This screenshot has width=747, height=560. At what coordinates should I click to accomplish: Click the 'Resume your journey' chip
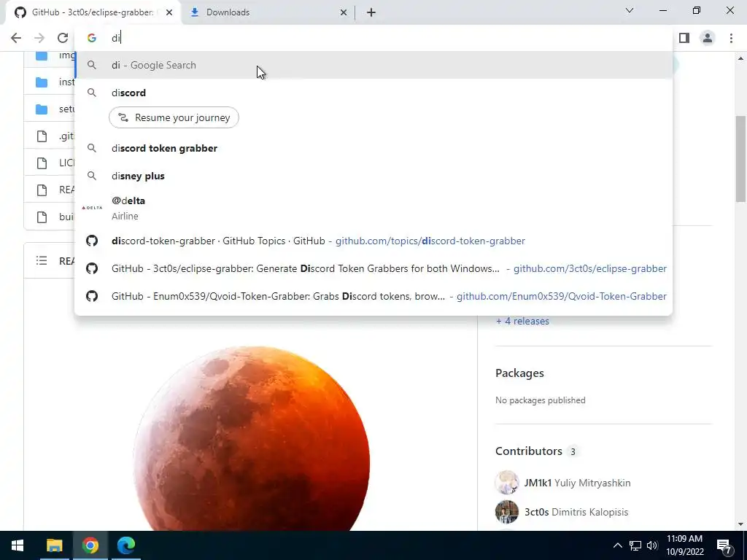click(x=174, y=117)
